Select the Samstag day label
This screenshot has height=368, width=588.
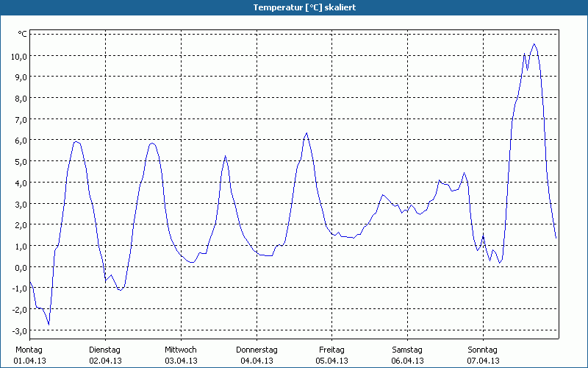click(407, 350)
